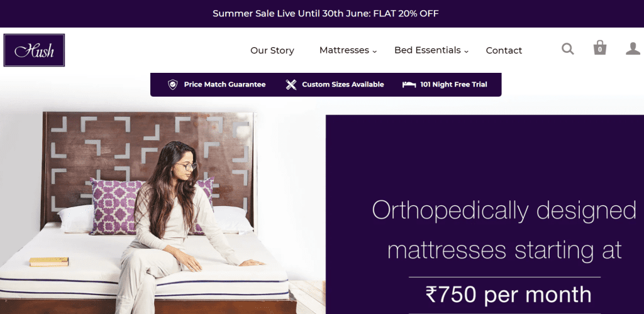This screenshot has width=644, height=314.
Task: Click the Orthopedically designed mattresses headline
Action: pyautogui.click(x=504, y=230)
